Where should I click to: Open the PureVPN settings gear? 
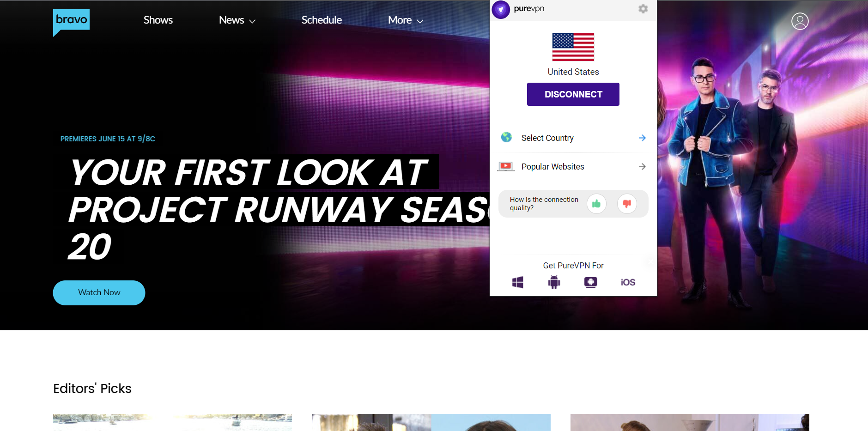point(643,8)
